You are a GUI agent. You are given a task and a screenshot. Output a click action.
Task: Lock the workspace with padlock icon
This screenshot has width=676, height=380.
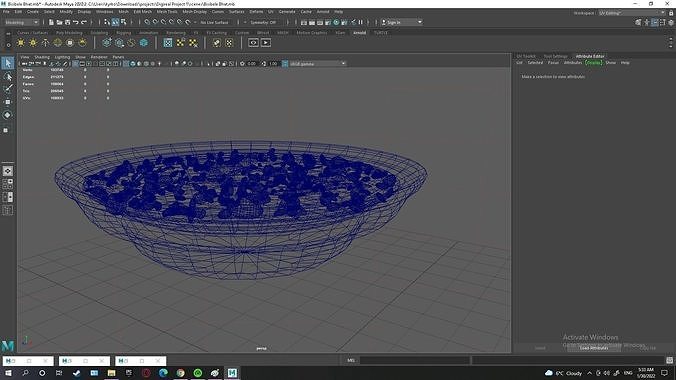671,13
